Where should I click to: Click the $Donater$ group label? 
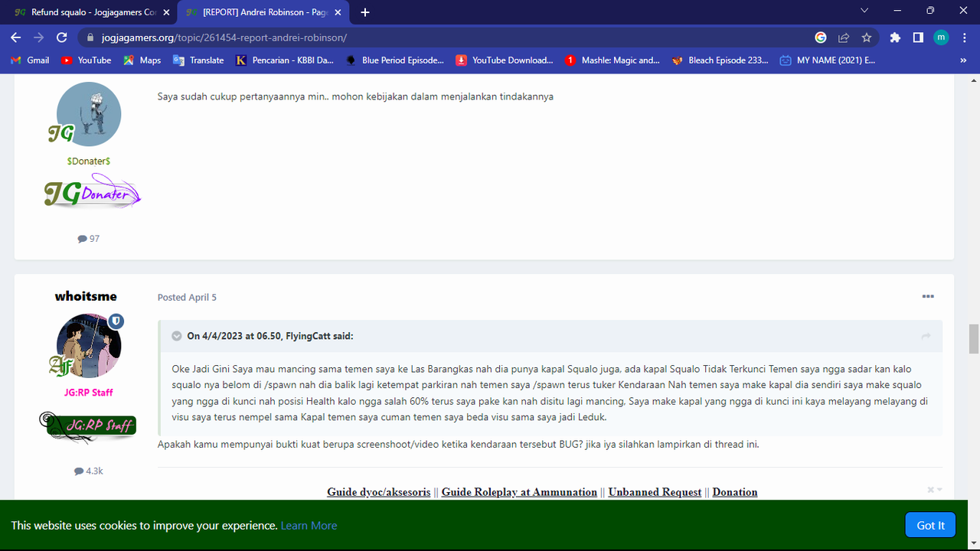88,161
